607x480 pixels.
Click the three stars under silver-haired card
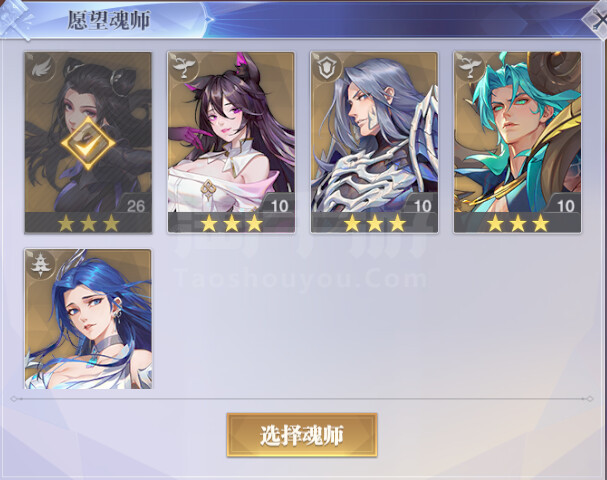pos(374,223)
